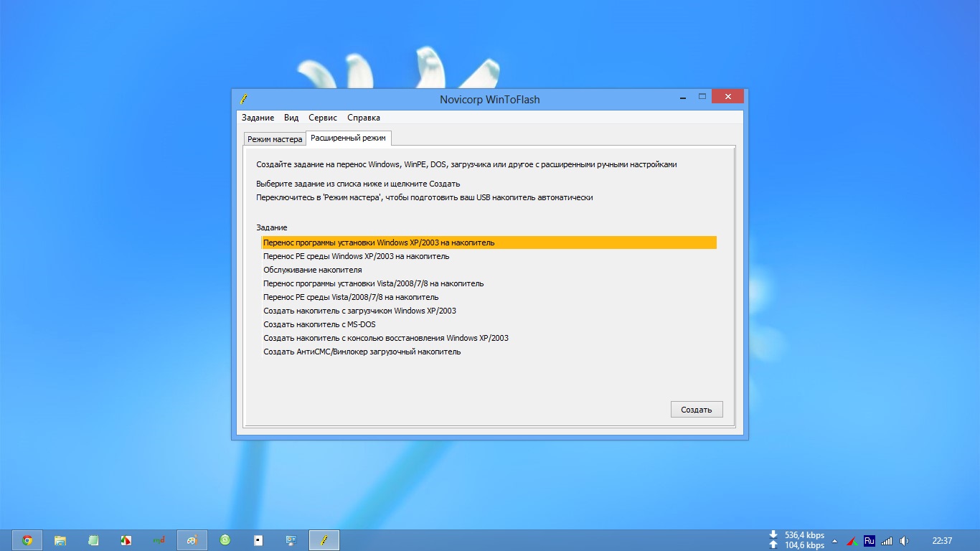The width and height of the screenshot is (980, 551).
Task: Open the green circular taskbar app
Action: click(225, 540)
